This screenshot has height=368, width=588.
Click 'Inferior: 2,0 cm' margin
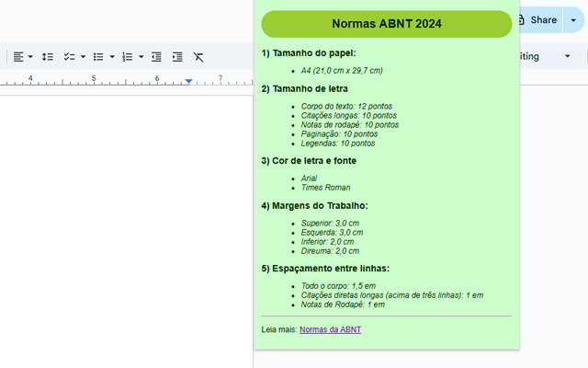327,242
